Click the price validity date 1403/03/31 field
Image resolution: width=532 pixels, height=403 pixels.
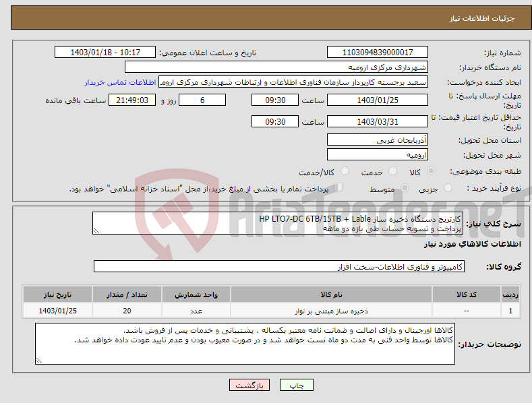tap(378, 121)
